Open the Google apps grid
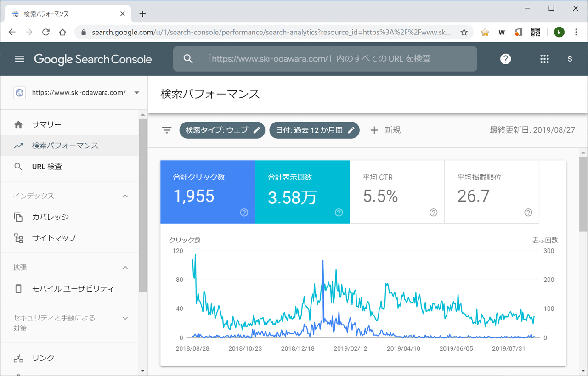588x376 pixels. click(544, 59)
